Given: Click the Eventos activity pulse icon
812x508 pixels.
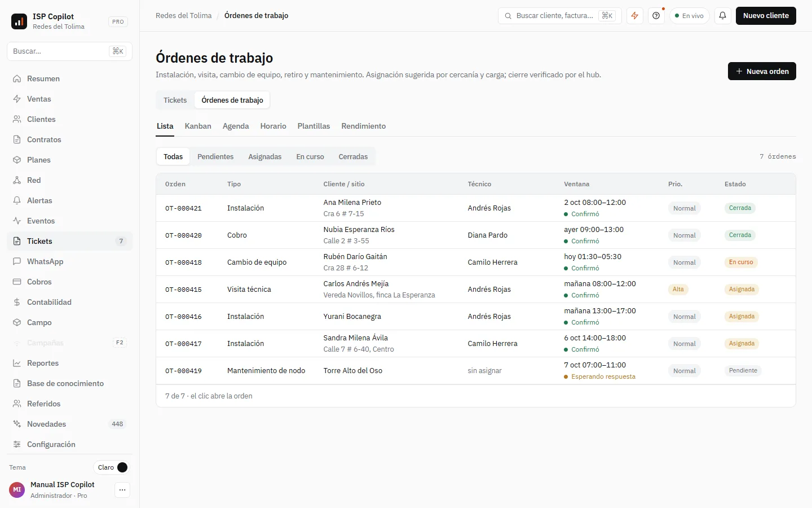Looking at the screenshot, I should pyautogui.click(x=17, y=221).
